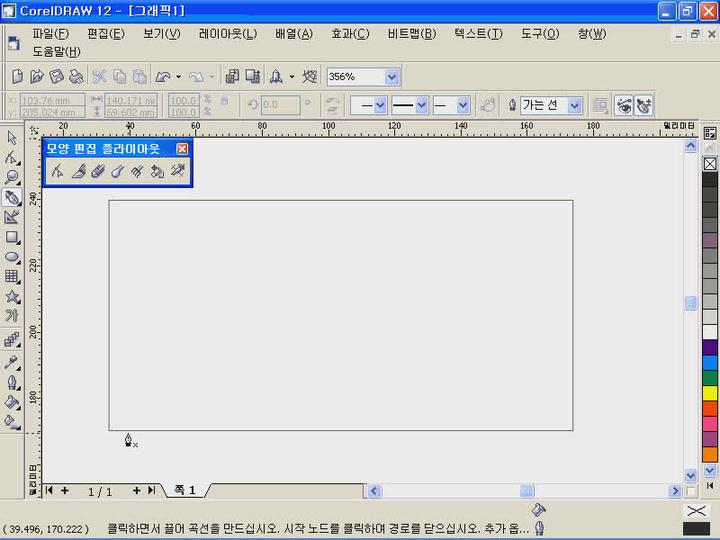720x540 pixels.
Task: Select the Smart Drawing tool
Action: click(12, 217)
